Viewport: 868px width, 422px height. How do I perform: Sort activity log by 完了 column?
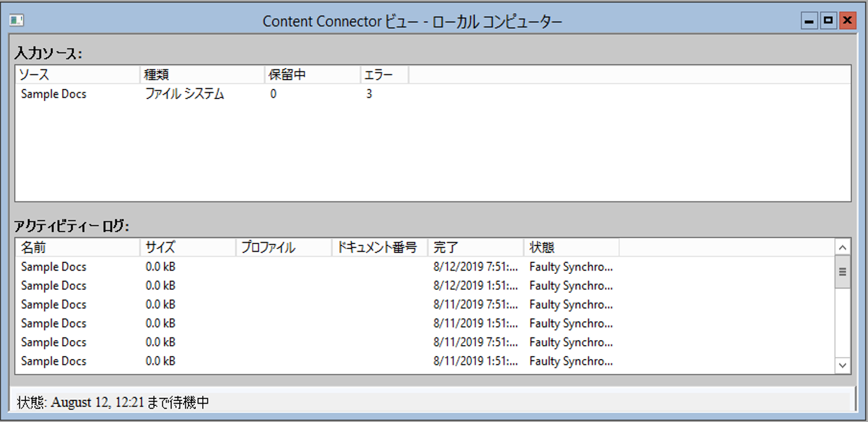(x=475, y=247)
